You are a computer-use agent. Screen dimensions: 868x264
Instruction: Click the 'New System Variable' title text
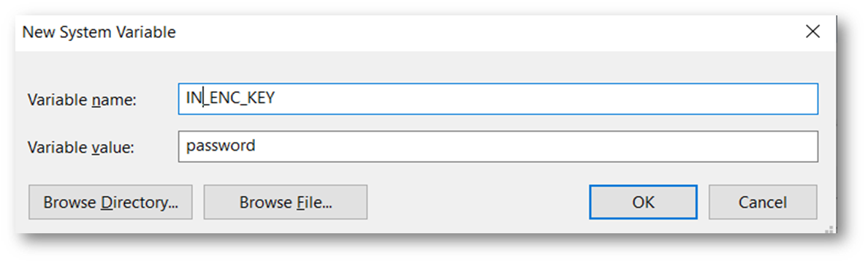click(x=99, y=32)
